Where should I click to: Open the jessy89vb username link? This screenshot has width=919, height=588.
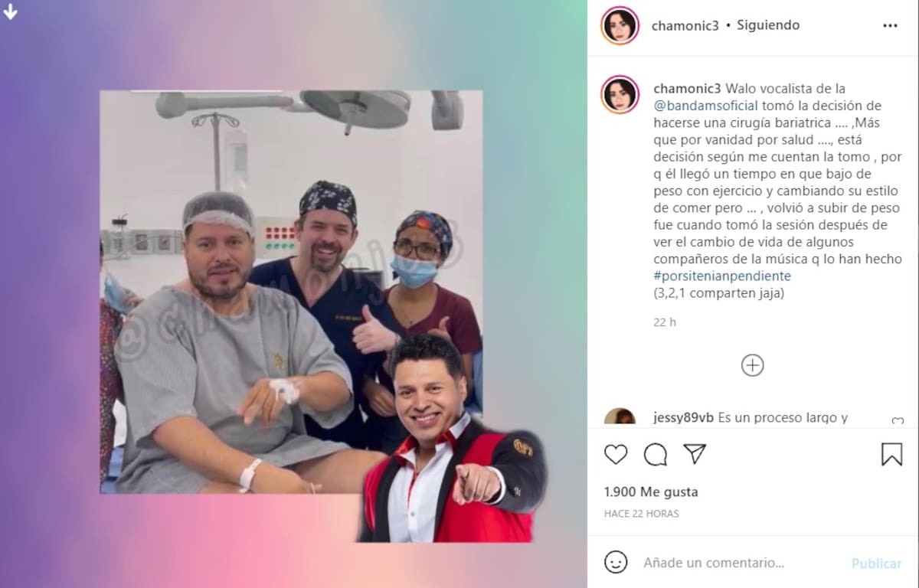click(x=683, y=418)
